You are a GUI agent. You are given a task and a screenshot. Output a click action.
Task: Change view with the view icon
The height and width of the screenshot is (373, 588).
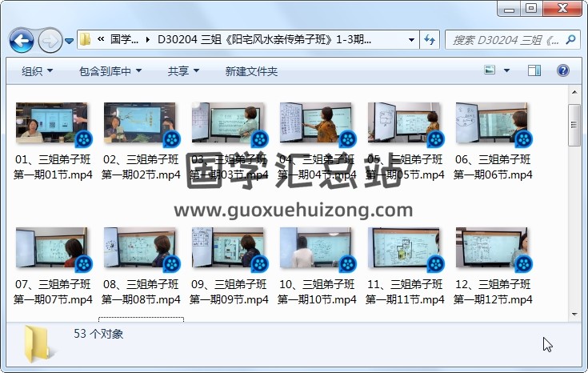click(490, 70)
